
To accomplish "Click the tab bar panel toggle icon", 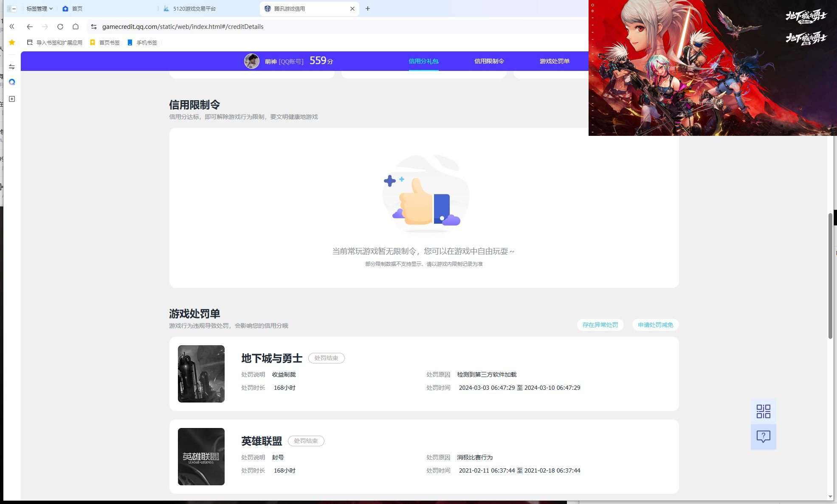I will coord(12,8).
